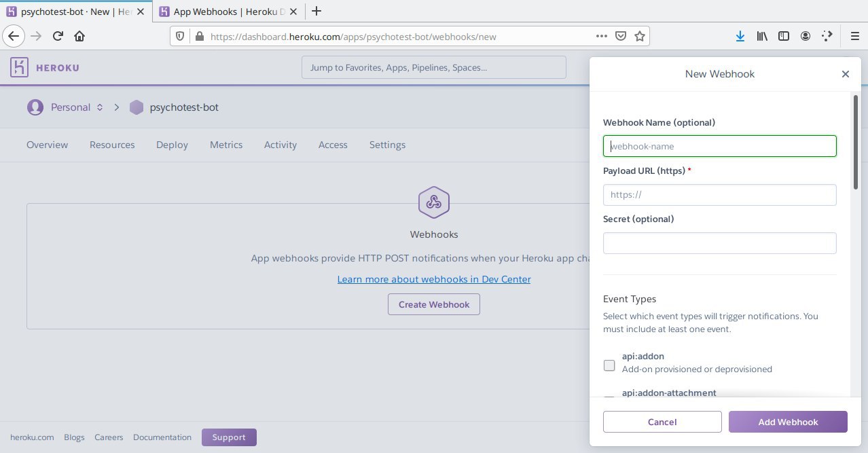The height and width of the screenshot is (453, 868).
Task: Open the Overview tab
Action: [x=48, y=145]
